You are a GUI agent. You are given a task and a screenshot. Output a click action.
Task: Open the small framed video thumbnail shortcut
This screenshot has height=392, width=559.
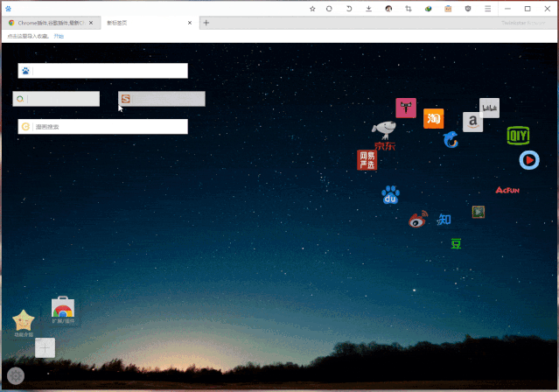pyautogui.click(x=478, y=212)
